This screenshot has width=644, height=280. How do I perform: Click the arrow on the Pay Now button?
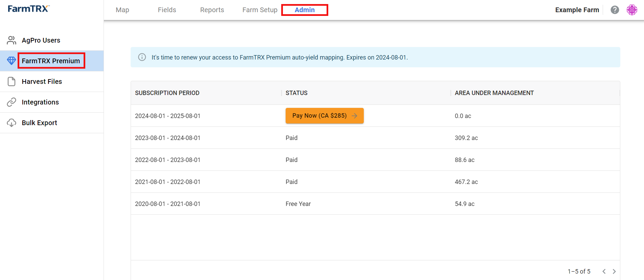(x=355, y=116)
